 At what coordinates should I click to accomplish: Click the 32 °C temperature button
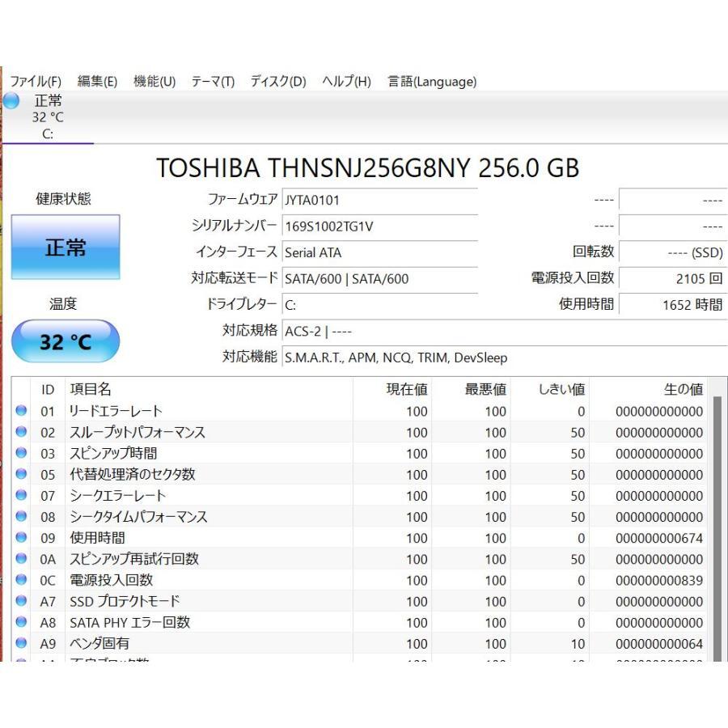(x=66, y=341)
